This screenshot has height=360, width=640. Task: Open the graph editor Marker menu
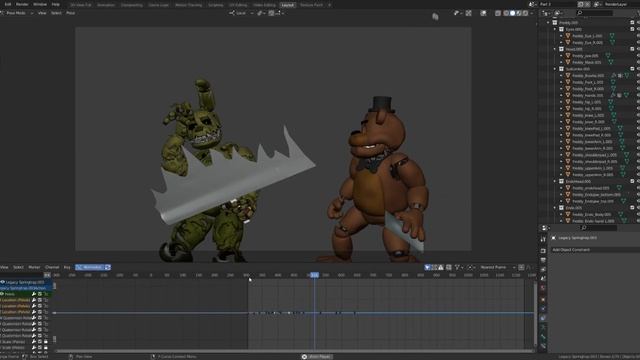click(x=34, y=267)
